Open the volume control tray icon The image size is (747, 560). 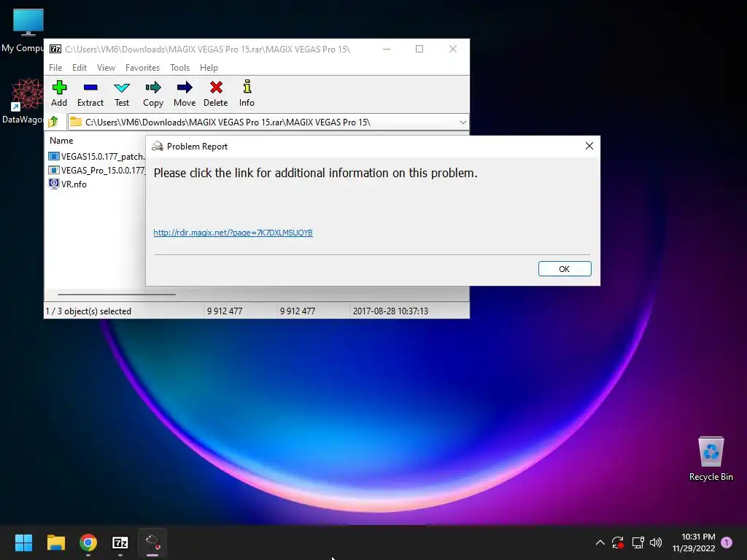tap(656, 542)
